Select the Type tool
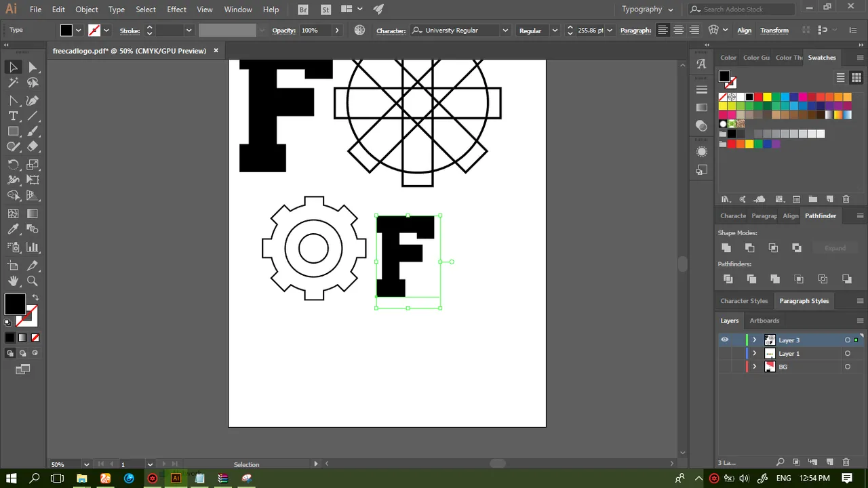Image resolution: width=868 pixels, height=488 pixels. tap(13, 116)
